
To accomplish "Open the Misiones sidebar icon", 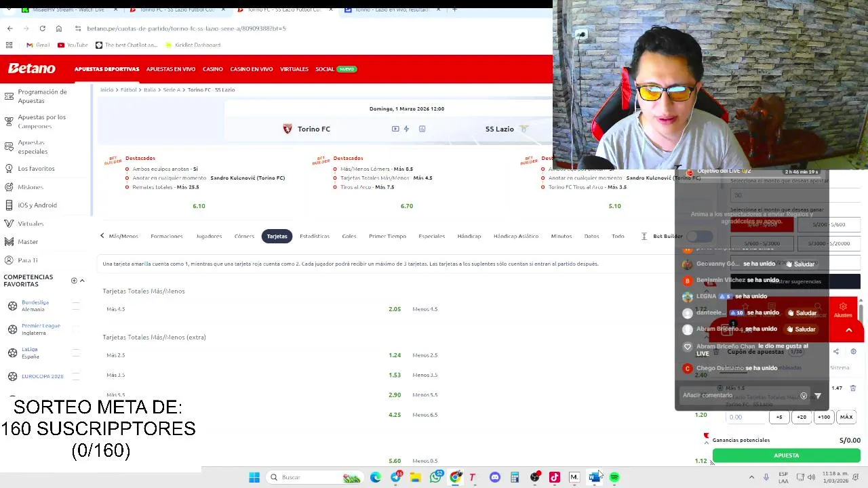I will (x=9, y=186).
